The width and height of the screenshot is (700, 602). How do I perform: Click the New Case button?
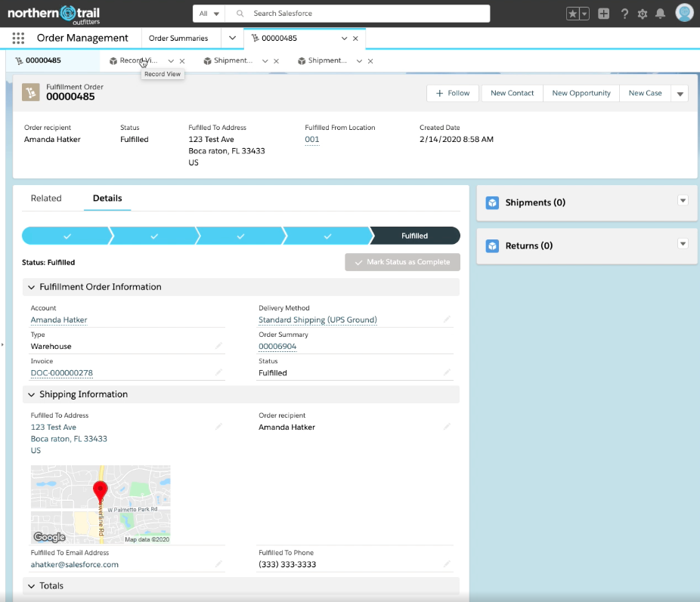[645, 93]
